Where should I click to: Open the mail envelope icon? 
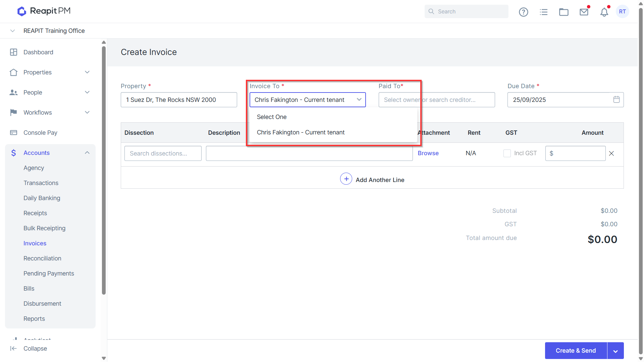click(x=584, y=12)
